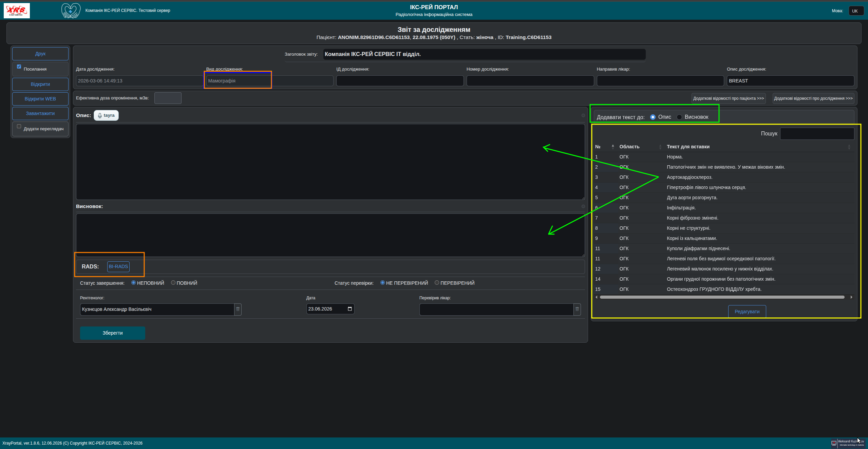Click the trash icon beside Рентгенолог field
This screenshot has width=868, height=449.
point(238,309)
